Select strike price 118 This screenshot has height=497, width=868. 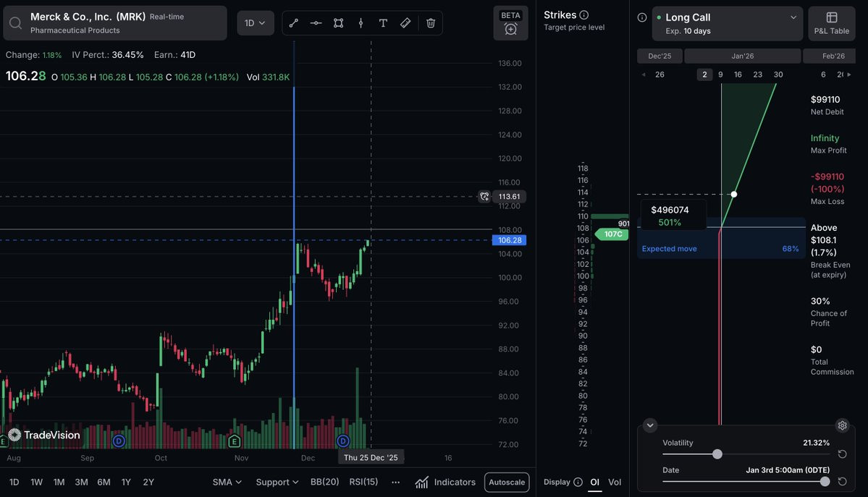point(582,169)
